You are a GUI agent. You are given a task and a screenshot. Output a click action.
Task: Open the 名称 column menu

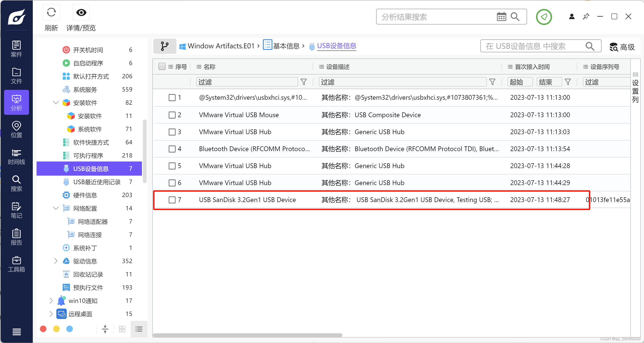point(199,67)
